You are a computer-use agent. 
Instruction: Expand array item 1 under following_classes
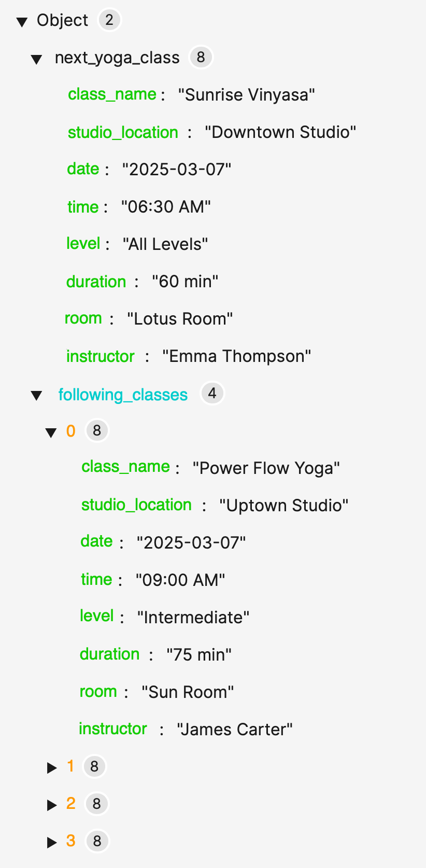[x=50, y=768]
